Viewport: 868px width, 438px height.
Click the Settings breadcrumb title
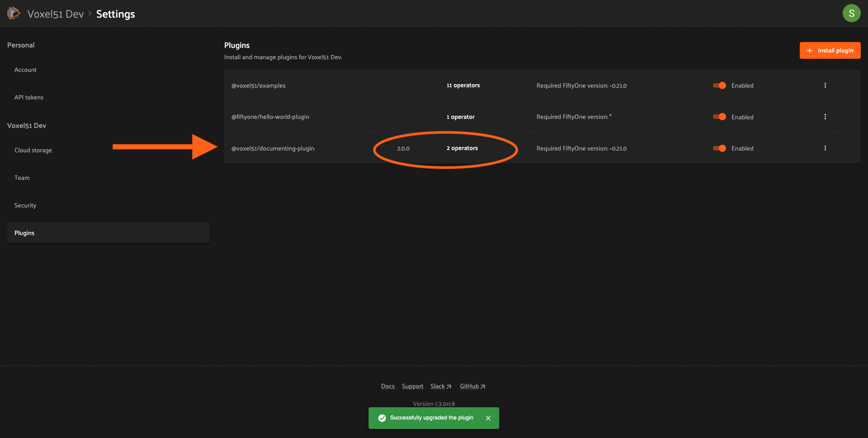[x=115, y=14]
